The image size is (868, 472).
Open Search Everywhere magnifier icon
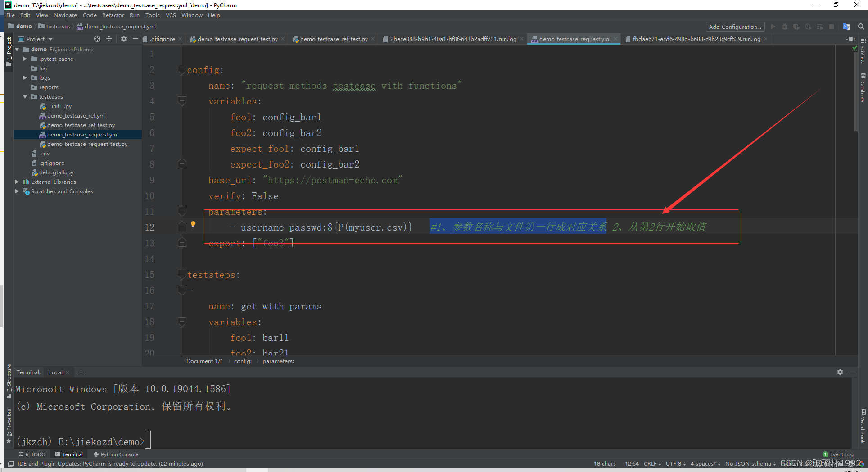click(861, 27)
